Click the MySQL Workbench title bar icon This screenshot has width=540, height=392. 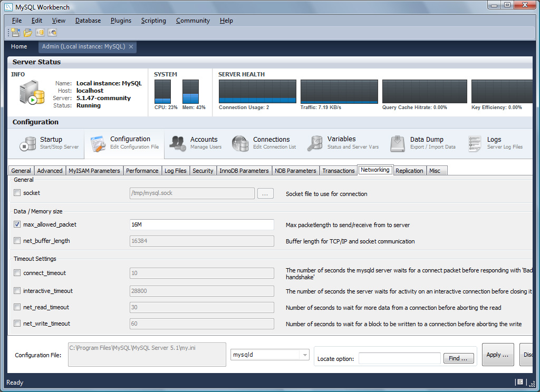tap(8, 7)
